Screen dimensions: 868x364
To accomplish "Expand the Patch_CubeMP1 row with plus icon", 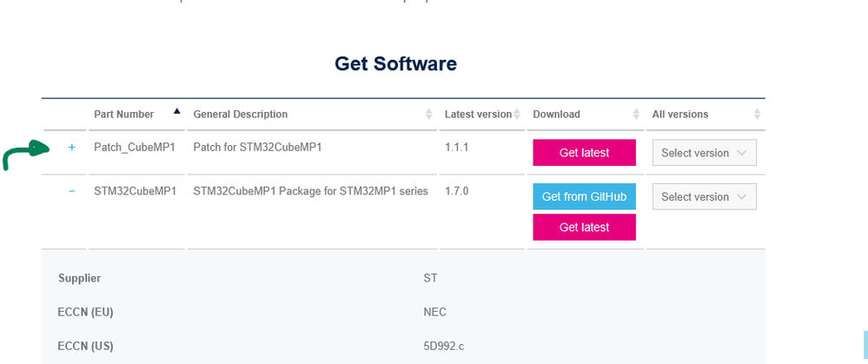I will [71, 148].
